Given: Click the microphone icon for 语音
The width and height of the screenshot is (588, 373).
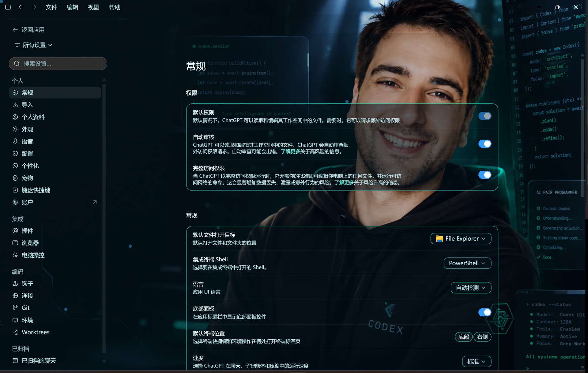Looking at the screenshot, I should [15, 141].
